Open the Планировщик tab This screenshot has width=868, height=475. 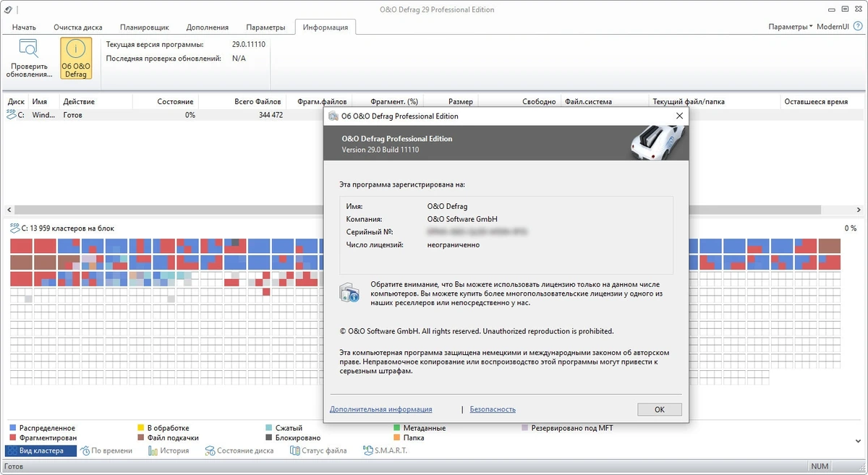[144, 27]
